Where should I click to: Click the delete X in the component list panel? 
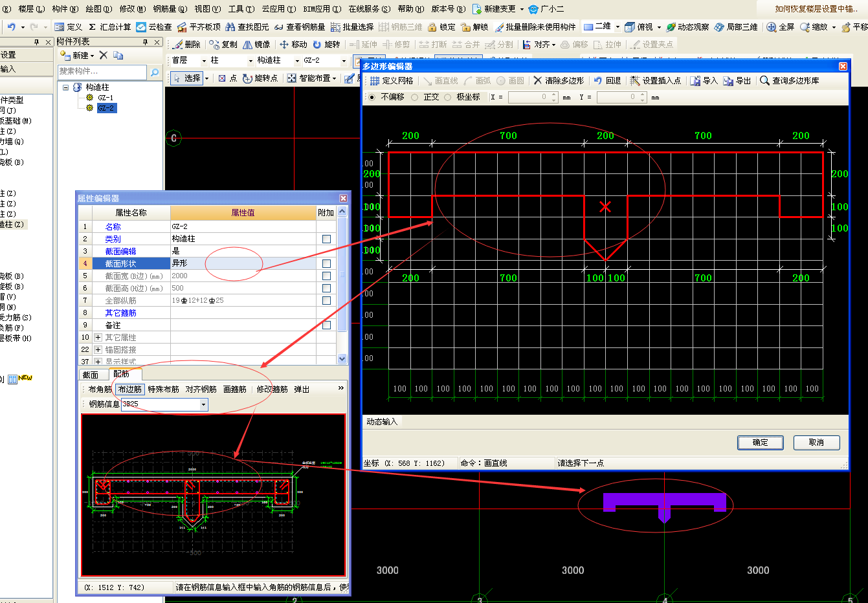tap(104, 55)
